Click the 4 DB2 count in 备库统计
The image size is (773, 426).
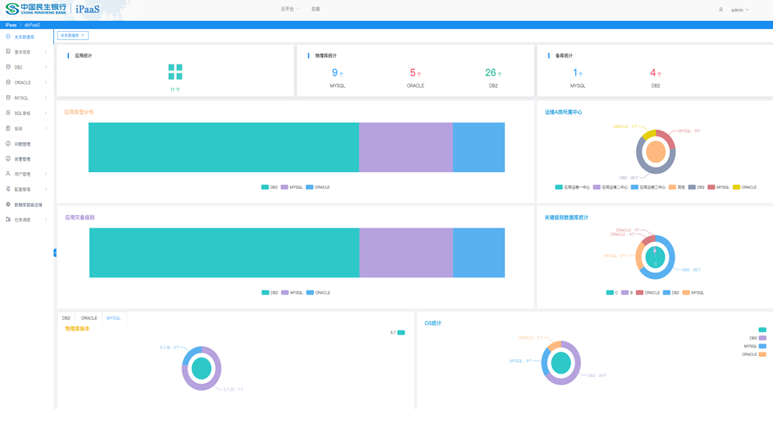click(x=655, y=73)
